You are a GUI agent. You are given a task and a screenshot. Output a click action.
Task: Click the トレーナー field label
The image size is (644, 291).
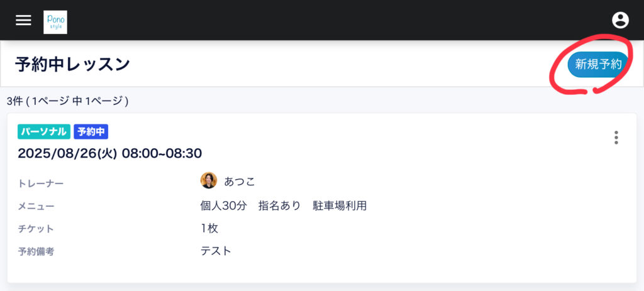pyautogui.click(x=41, y=183)
